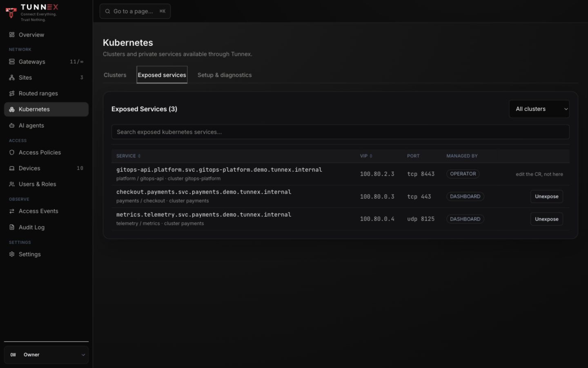Open Settings from the sidebar
Screen dimensions: 588x368
(46, 254)
